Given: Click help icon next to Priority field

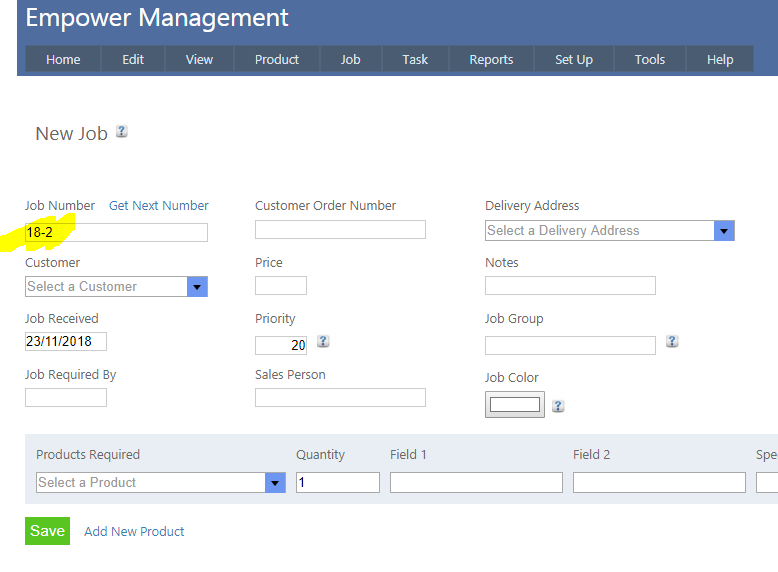Looking at the screenshot, I should coord(323,342).
